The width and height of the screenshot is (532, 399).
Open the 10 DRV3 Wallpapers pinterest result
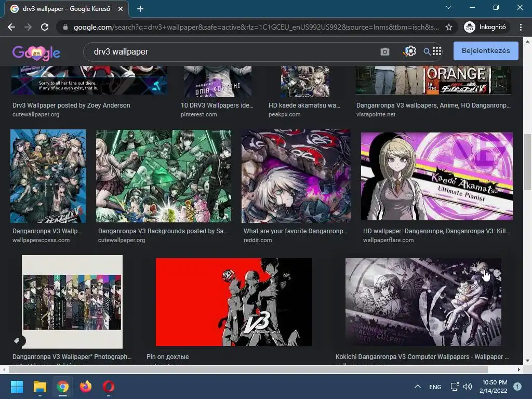(217, 105)
